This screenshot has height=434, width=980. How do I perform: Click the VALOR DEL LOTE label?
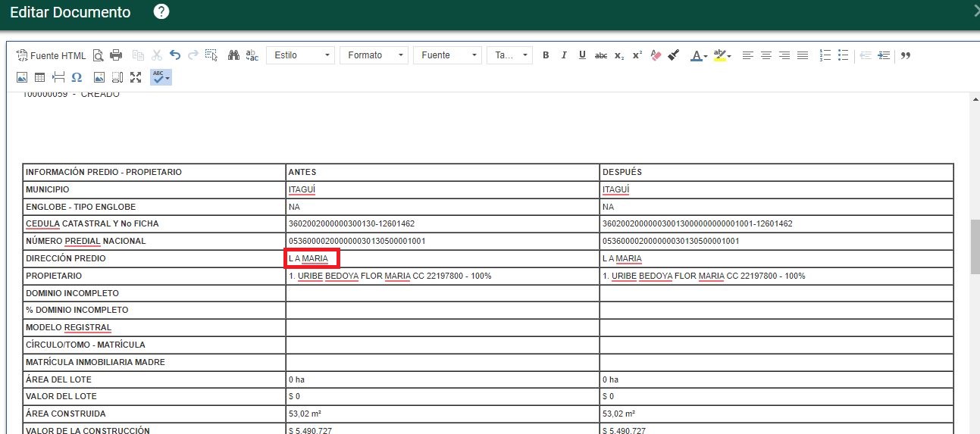[x=61, y=397]
